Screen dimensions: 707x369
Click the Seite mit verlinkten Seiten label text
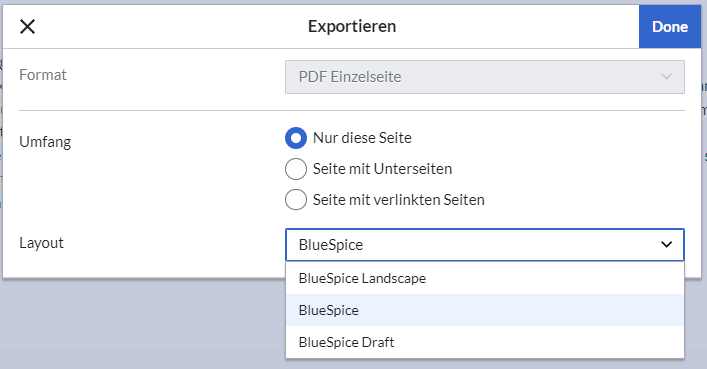click(x=399, y=199)
